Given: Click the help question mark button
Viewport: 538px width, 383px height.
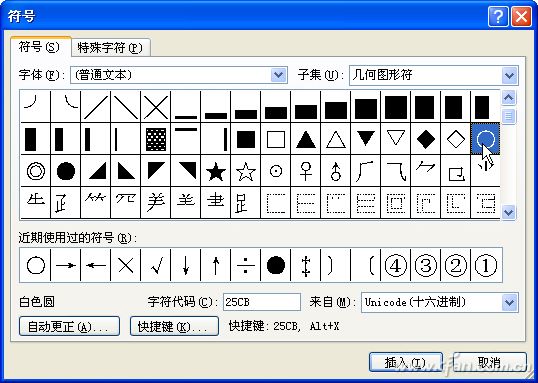Looking at the screenshot, I should (498, 16).
